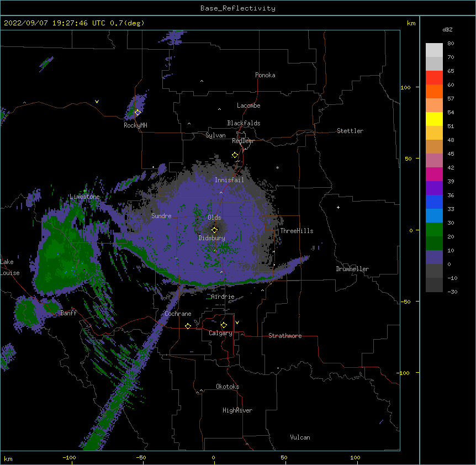Select the yellow V marker north of RockyMH

[x=97, y=102]
